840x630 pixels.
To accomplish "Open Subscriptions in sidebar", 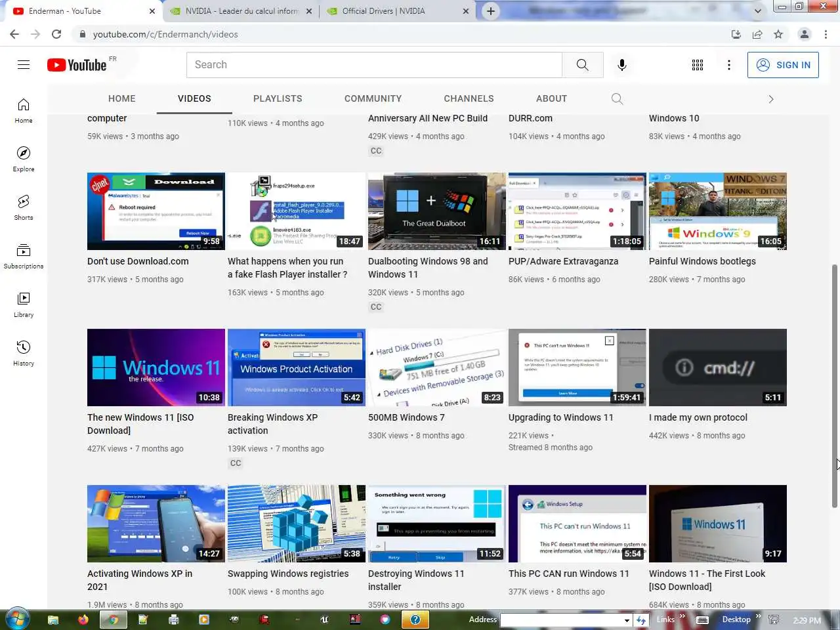I will tap(24, 257).
